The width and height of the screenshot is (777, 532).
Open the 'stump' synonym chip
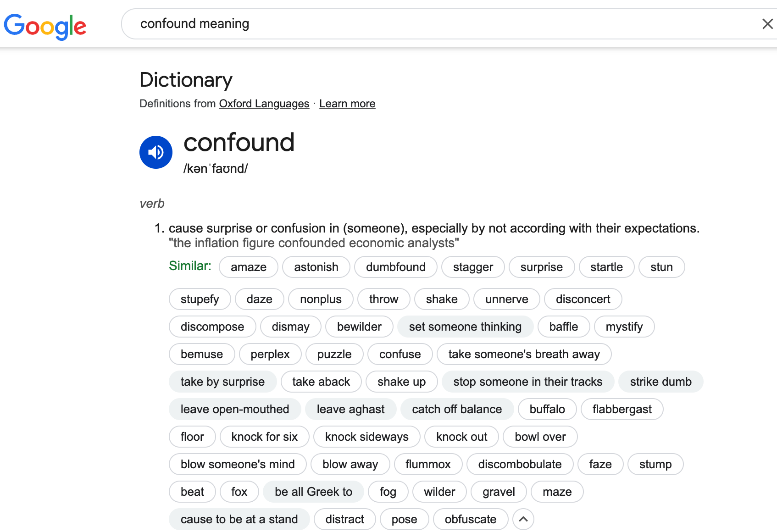tap(655, 464)
